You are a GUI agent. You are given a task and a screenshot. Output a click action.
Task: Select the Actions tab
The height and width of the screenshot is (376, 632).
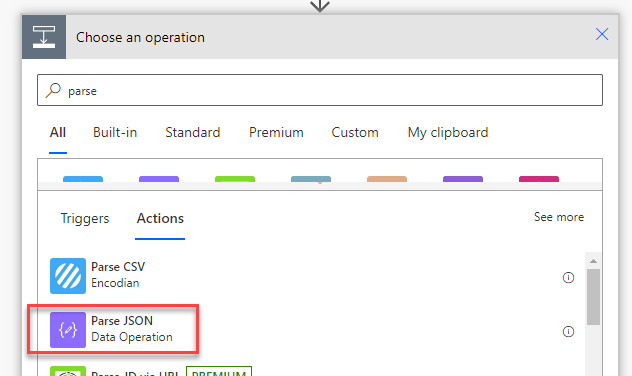pyautogui.click(x=160, y=218)
